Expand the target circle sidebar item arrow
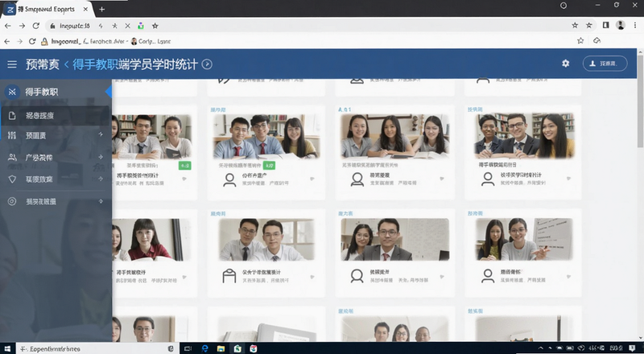644x354 pixels. pyautogui.click(x=101, y=201)
